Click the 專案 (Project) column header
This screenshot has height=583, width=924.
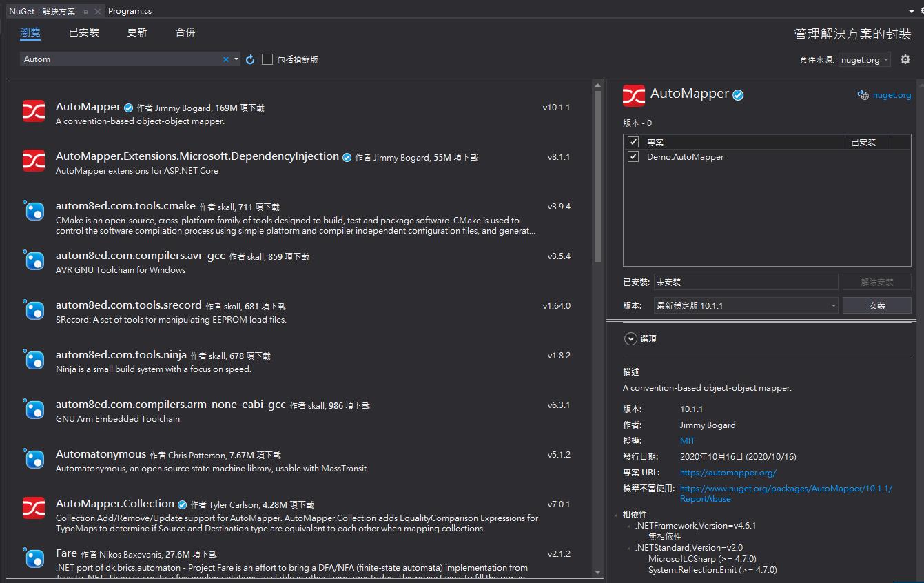(x=746, y=142)
